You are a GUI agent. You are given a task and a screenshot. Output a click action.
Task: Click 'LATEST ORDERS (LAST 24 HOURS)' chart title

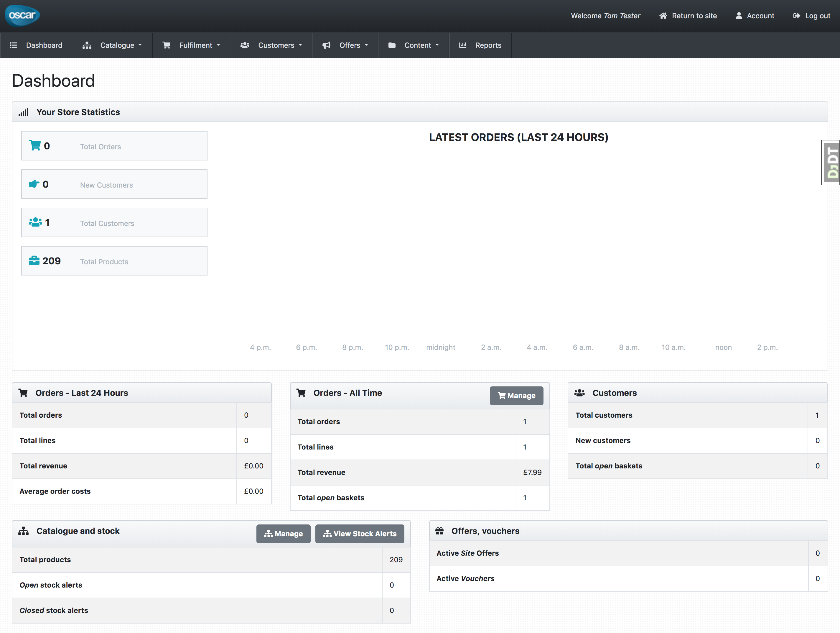pyautogui.click(x=518, y=137)
